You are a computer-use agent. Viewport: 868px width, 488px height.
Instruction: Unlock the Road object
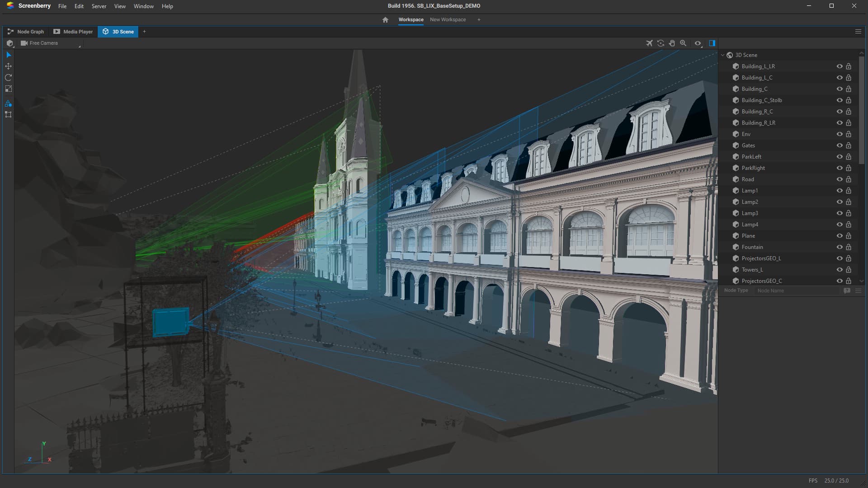849,179
